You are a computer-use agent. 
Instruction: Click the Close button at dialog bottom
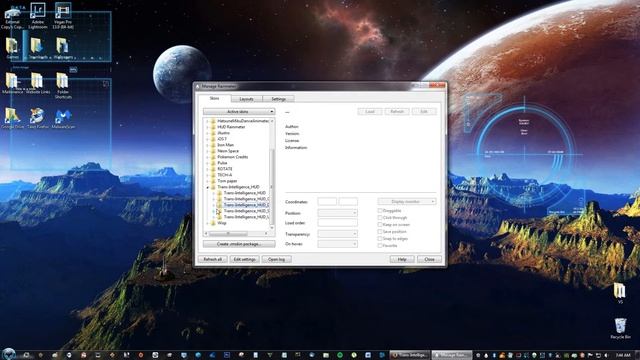click(429, 259)
